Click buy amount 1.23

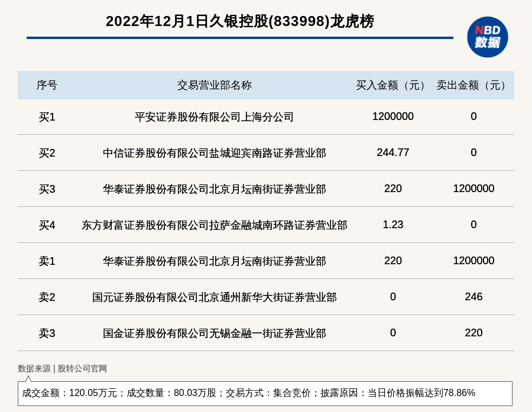pyautogui.click(x=393, y=225)
